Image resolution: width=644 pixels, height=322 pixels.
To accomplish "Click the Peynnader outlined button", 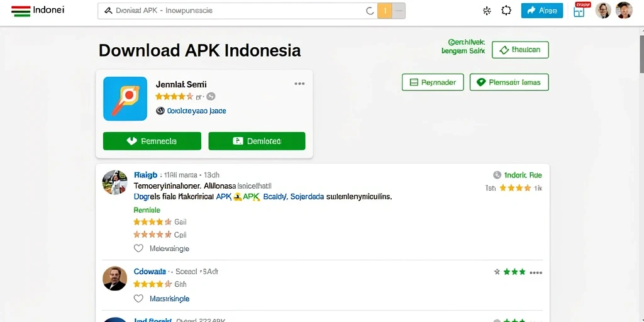I will pos(433,82).
